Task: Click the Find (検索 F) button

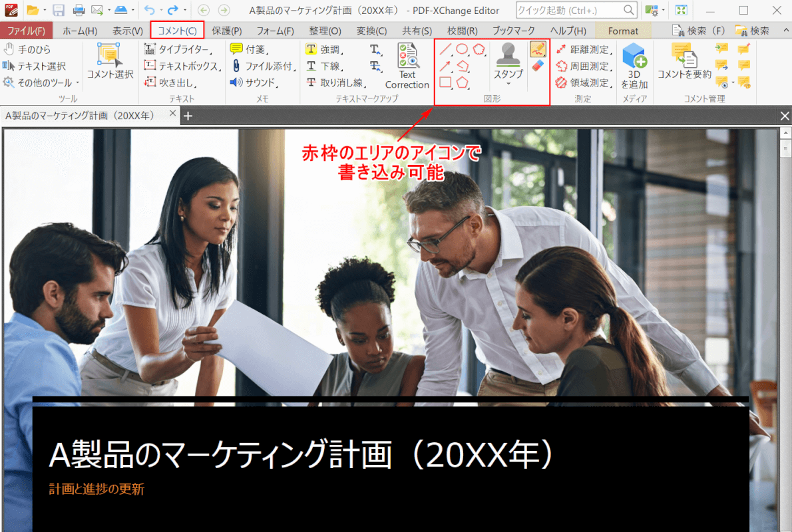Action: pyautogui.click(x=699, y=31)
